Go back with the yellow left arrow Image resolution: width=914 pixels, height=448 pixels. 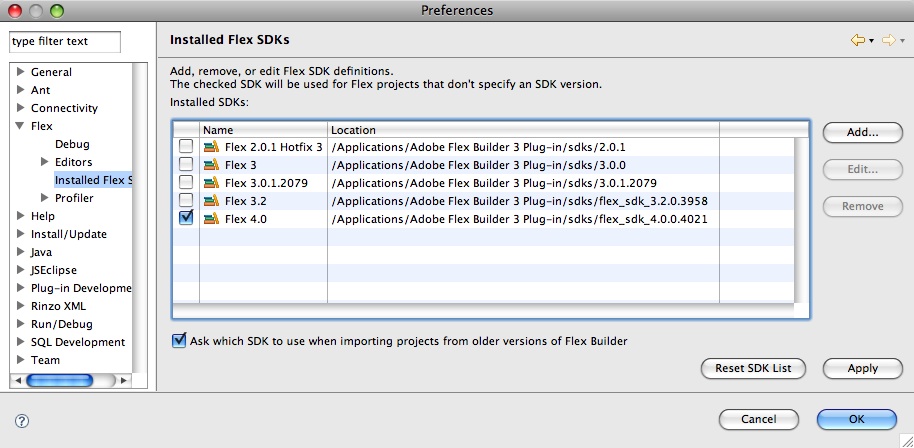pos(857,40)
